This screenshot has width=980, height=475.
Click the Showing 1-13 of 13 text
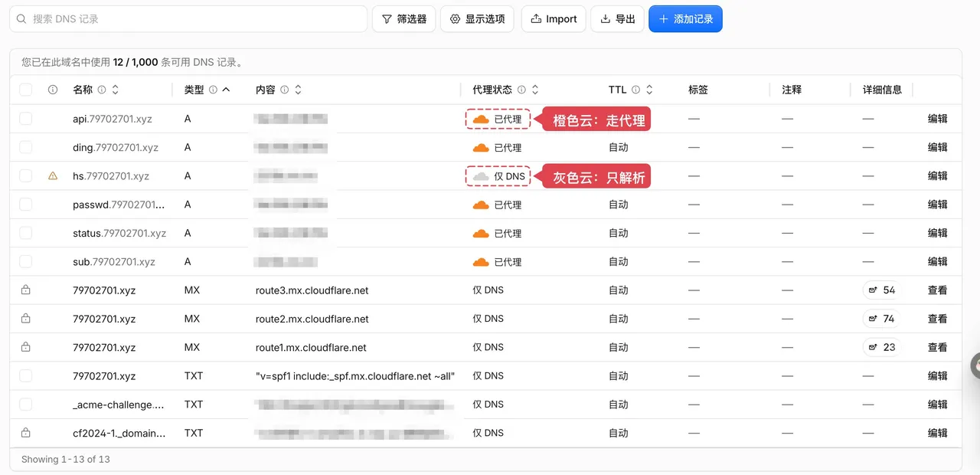(x=65, y=459)
